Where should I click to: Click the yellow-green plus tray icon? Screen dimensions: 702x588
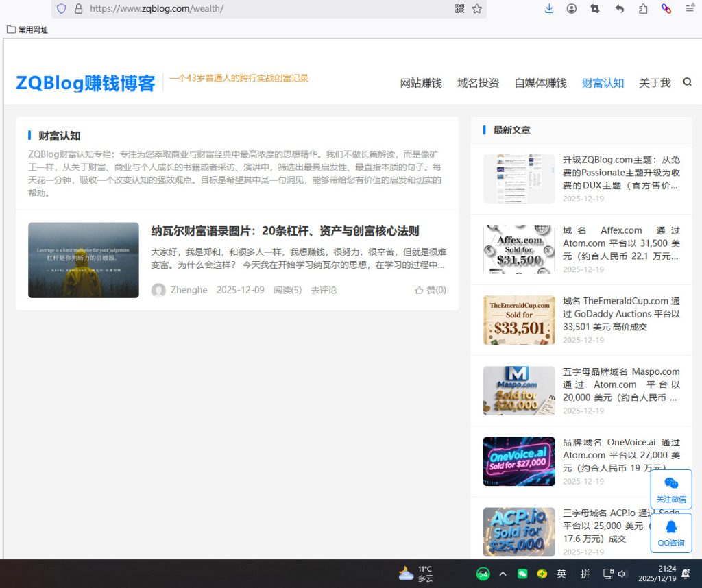tap(542, 574)
